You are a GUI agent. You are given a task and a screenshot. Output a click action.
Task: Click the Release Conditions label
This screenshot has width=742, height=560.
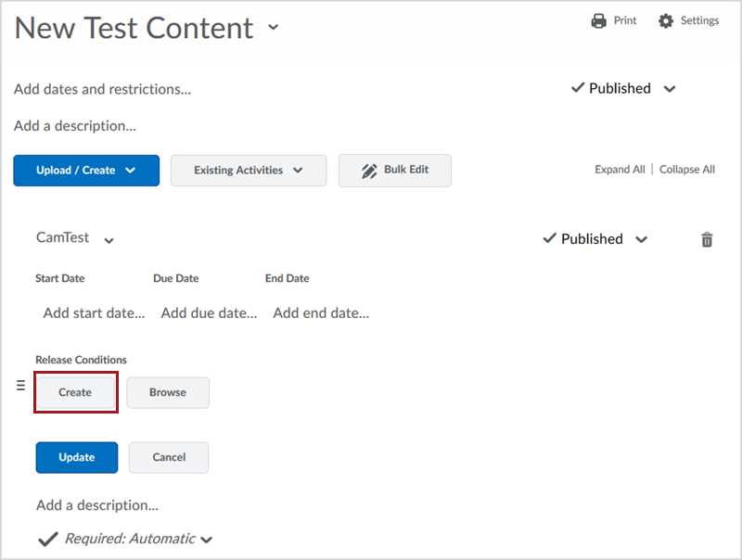(x=81, y=360)
